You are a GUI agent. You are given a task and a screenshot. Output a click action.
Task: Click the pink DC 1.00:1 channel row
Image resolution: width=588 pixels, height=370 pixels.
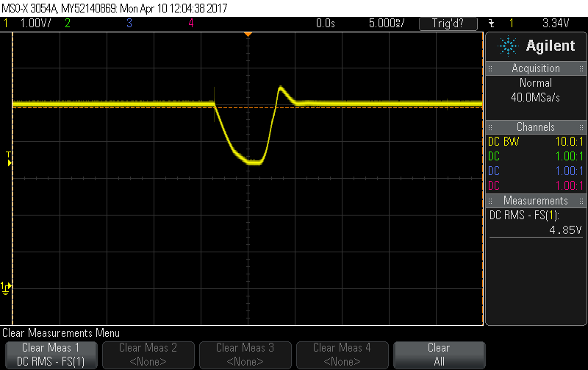pos(536,185)
